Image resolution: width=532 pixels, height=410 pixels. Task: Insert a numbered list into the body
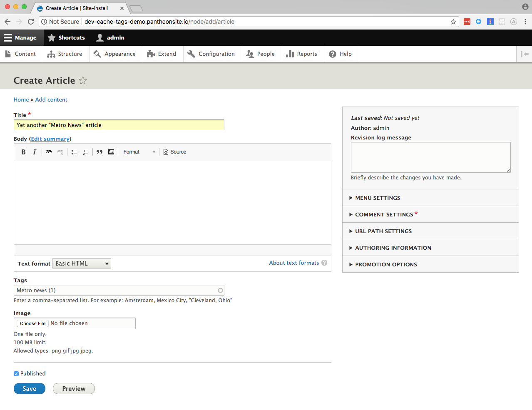[86, 152]
